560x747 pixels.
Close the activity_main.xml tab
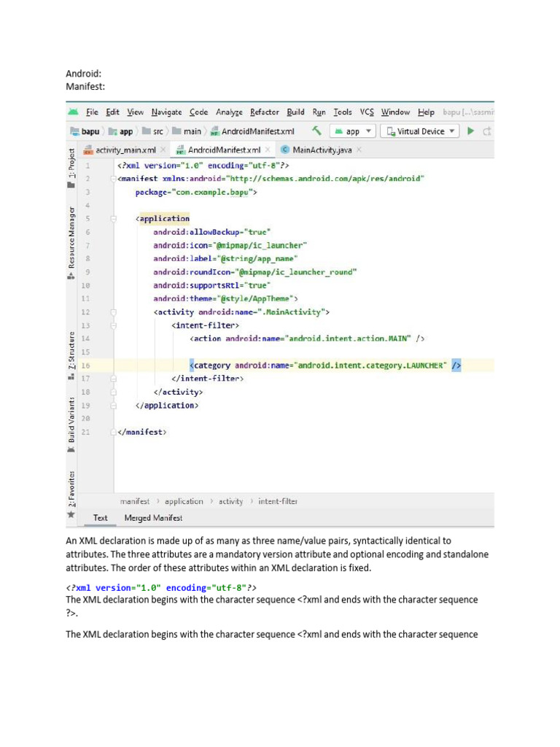[x=163, y=150]
